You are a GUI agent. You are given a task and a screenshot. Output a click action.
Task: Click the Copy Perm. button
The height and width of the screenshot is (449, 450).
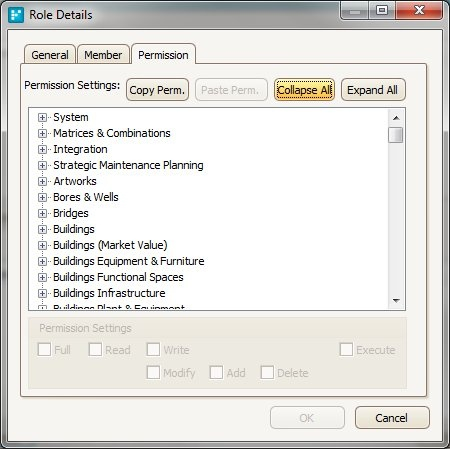(157, 90)
